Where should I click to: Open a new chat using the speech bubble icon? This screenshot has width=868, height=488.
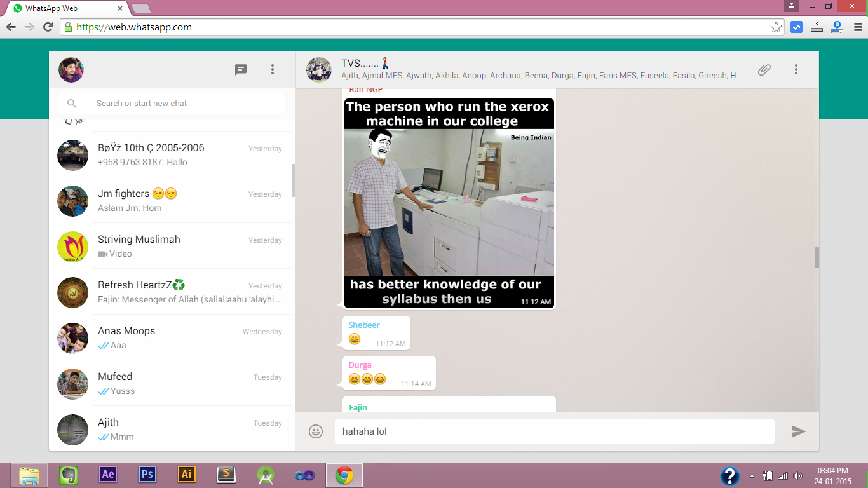coord(240,70)
